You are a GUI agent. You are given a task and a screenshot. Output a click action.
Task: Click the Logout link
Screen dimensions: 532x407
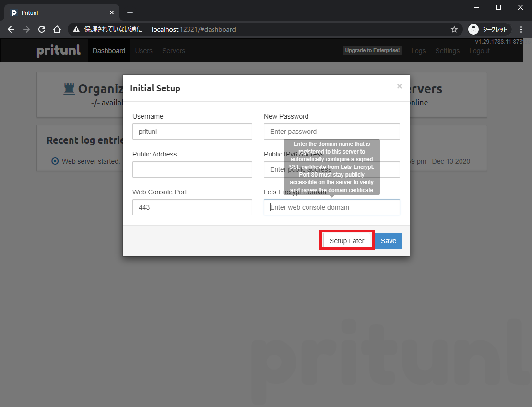pyautogui.click(x=479, y=51)
